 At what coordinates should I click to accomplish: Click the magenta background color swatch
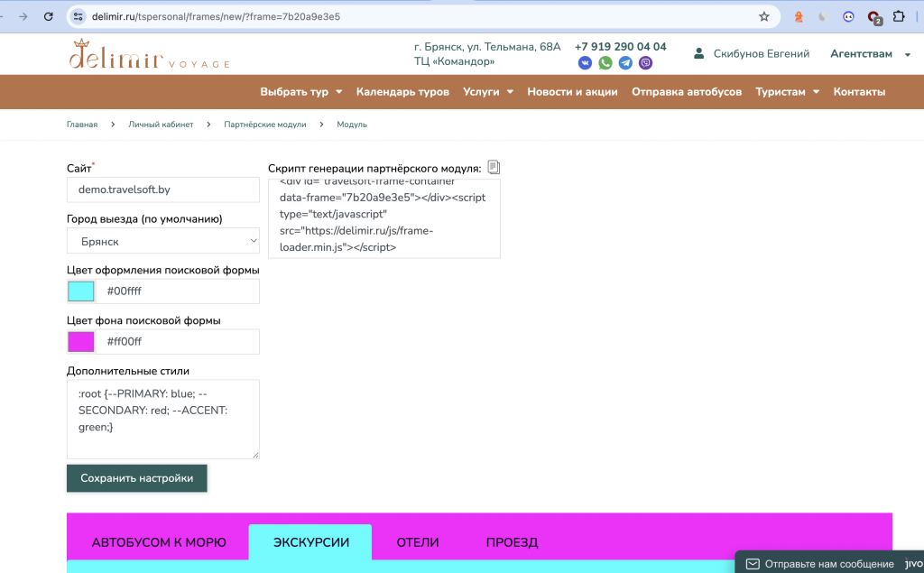pyautogui.click(x=80, y=342)
